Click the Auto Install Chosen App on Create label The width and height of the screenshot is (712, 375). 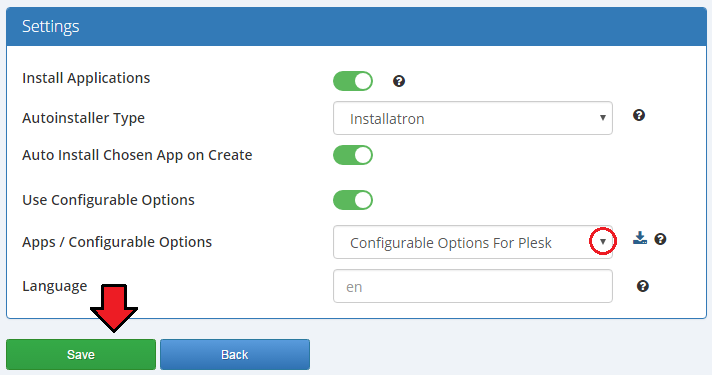[137, 155]
